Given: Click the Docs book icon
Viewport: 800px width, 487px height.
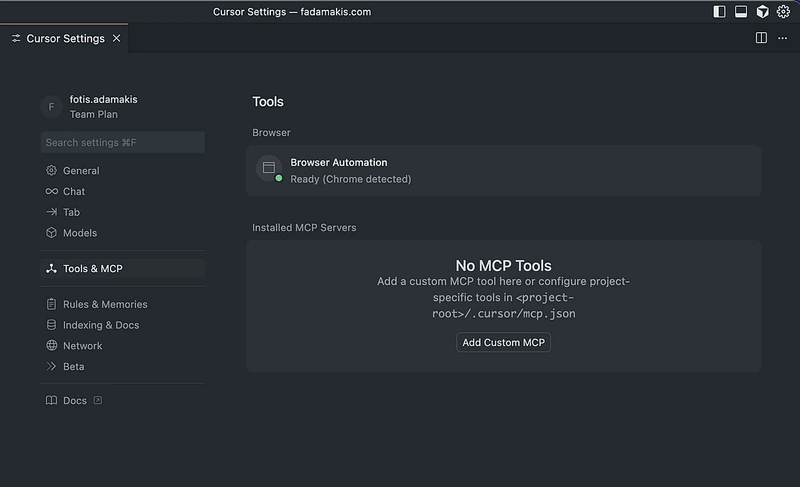Looking at the screenshot, I should pos(52,400).
